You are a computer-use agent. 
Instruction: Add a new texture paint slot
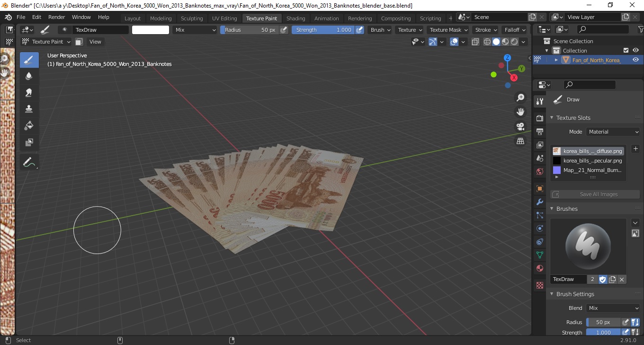(635, 149)
